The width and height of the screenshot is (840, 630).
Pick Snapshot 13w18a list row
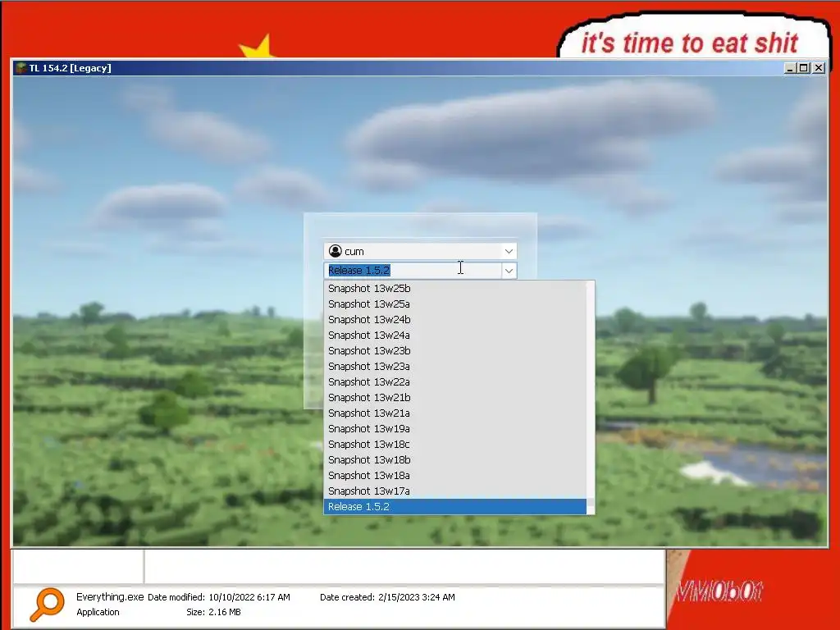coord(454,475)
